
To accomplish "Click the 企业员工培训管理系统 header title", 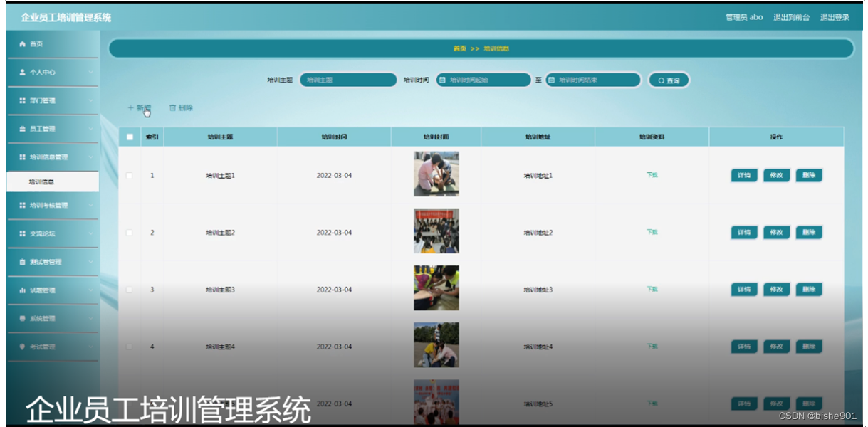I will 66,17.
